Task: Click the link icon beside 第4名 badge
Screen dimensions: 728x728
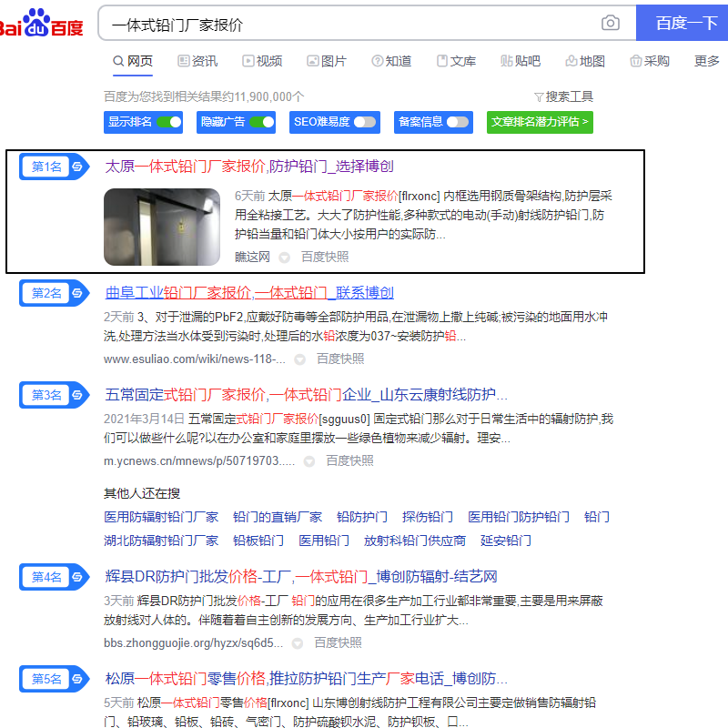Action: pos(77,577)
